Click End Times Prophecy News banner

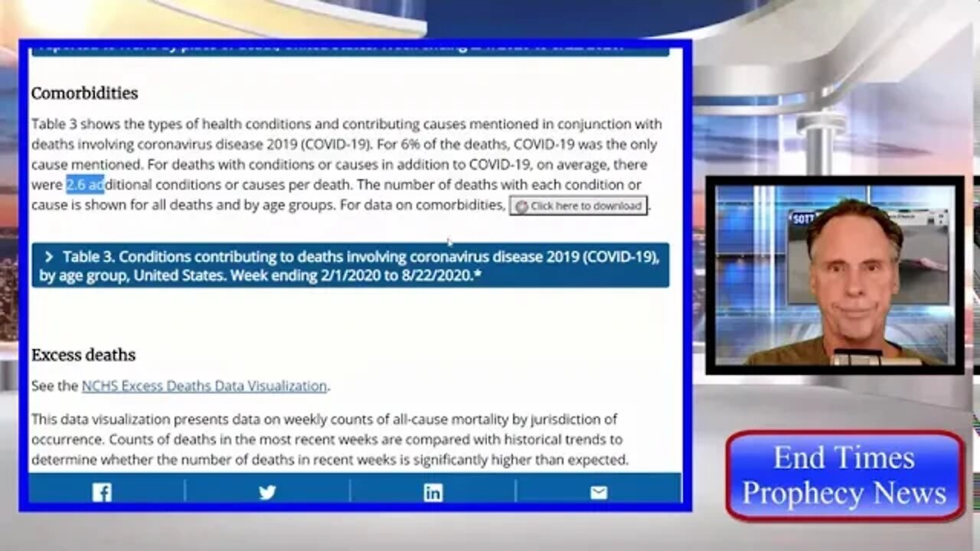(x=844, y=475)
